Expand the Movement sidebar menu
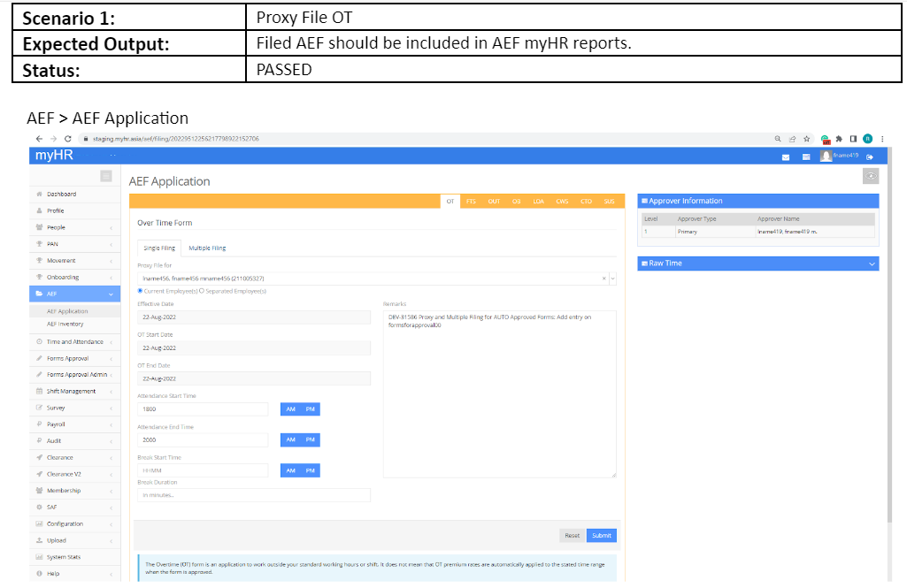 point(75,261)
